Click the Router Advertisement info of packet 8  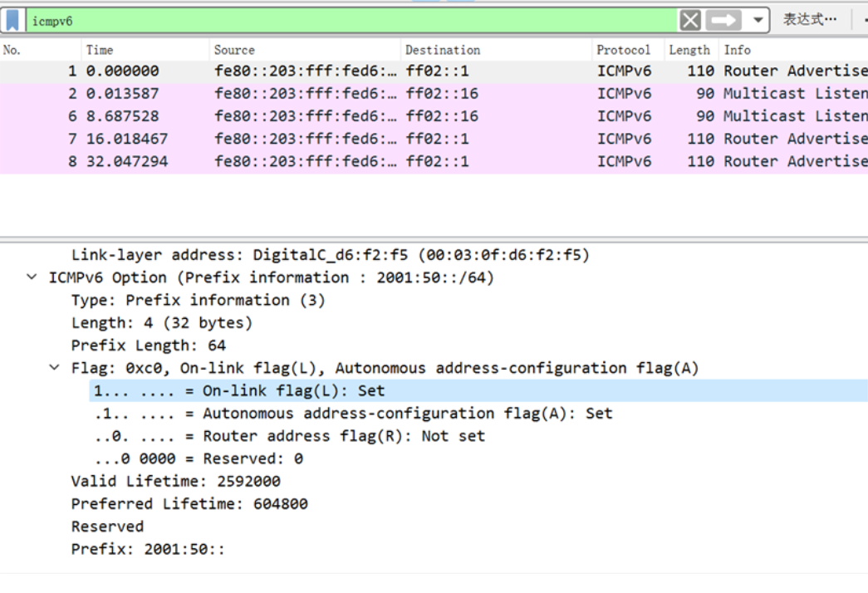point(796,162)
